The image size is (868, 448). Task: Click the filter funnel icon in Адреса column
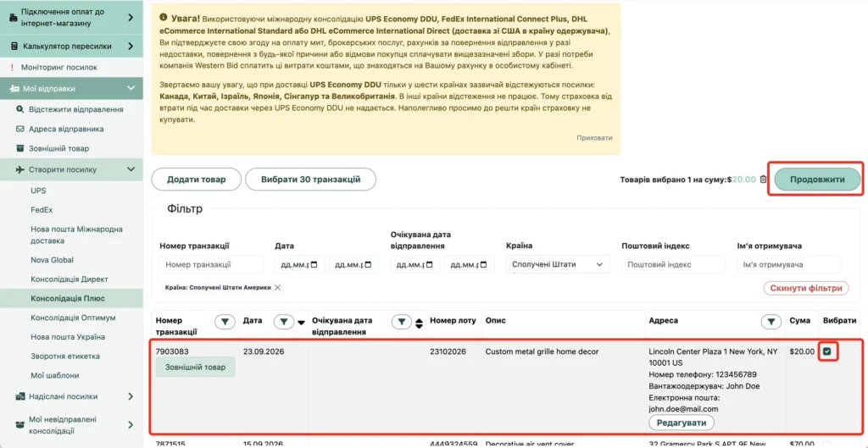(x=771, y=321)
